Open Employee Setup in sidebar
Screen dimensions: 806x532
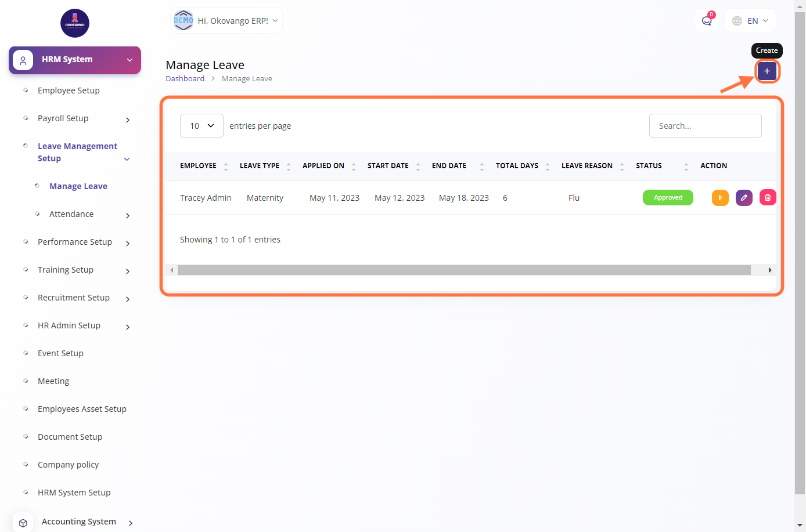point(69,91)
